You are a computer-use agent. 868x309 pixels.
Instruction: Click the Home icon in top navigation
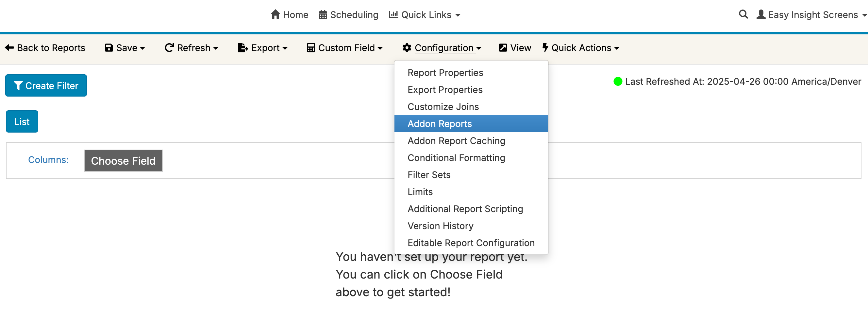pos(275,14)
